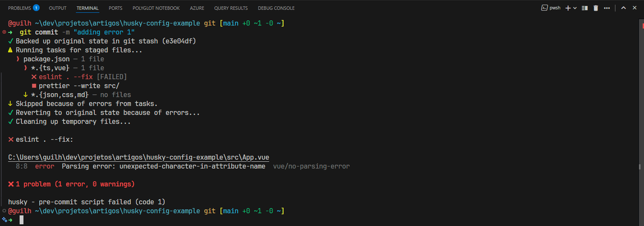644x226 pixels.
Task: Open the Ports tab
Action: tap(115, 8)
